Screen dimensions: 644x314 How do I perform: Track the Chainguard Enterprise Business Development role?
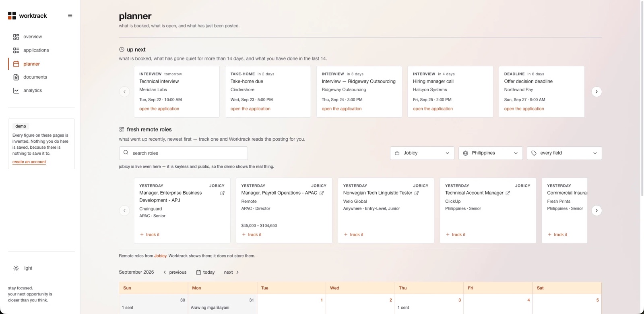click(x=150, y=235)
